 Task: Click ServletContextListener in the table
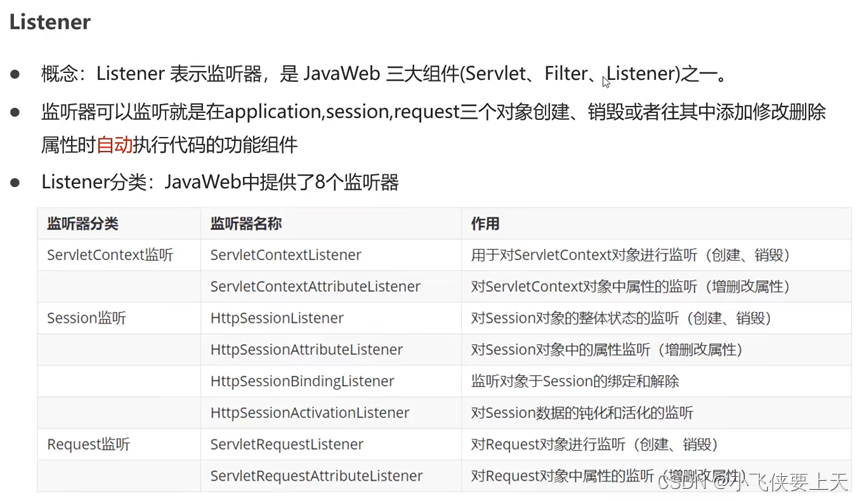(x=286, y=255)
